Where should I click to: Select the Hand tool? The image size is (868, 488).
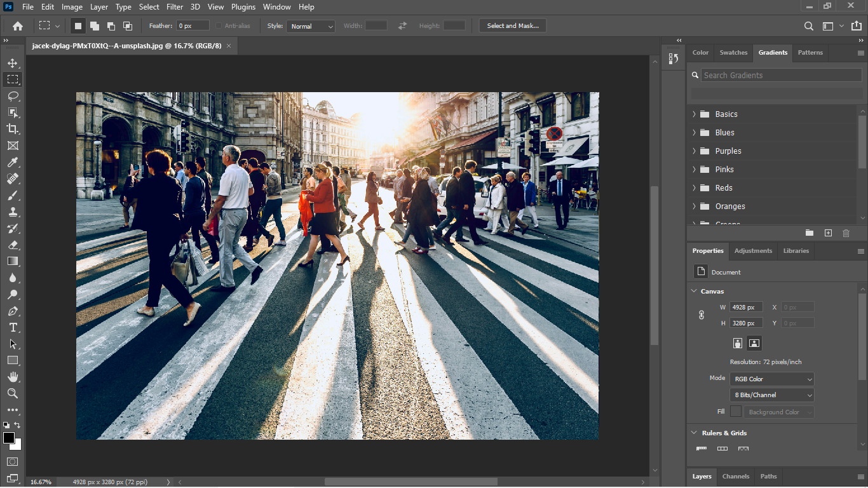13,376
